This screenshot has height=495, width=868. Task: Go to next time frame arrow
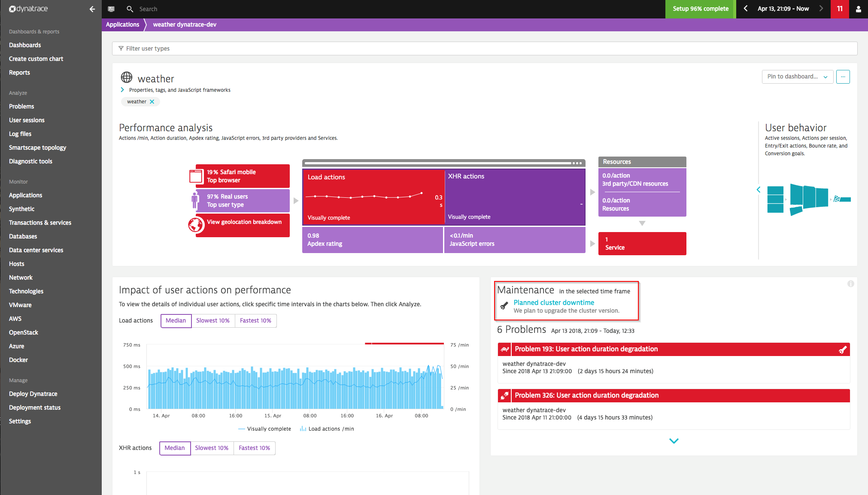click(x=821, y=9)
